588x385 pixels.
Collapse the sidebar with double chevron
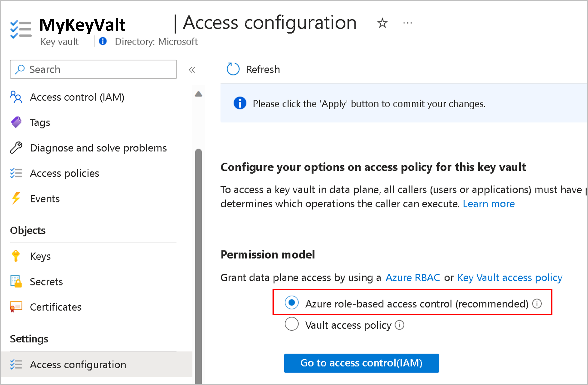(192, 70)
